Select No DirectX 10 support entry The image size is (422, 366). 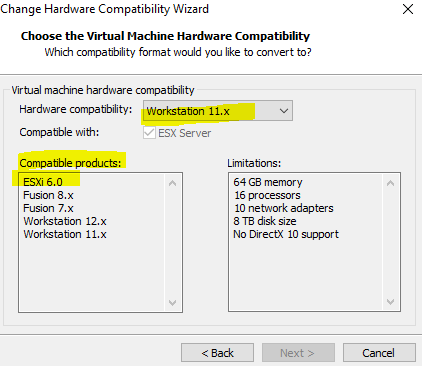[286, 234]
